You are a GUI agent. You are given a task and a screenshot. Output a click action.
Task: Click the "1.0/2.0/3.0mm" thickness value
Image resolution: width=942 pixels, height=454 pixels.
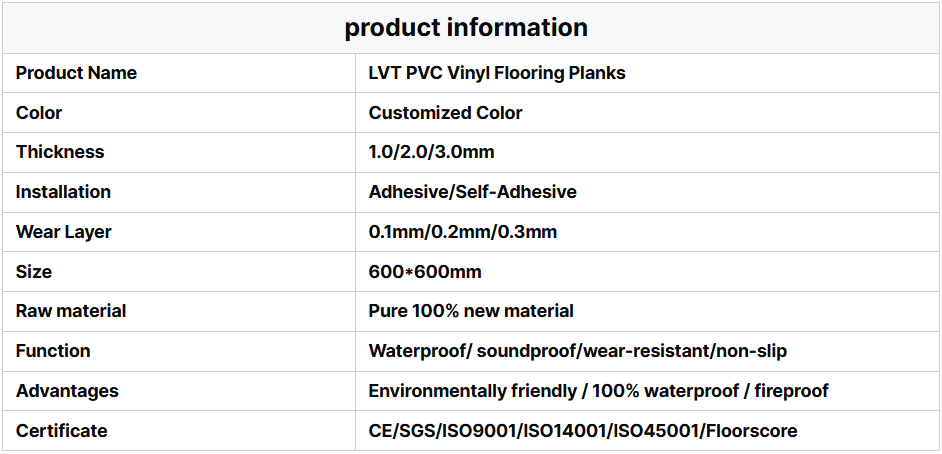tap(431, 152)
